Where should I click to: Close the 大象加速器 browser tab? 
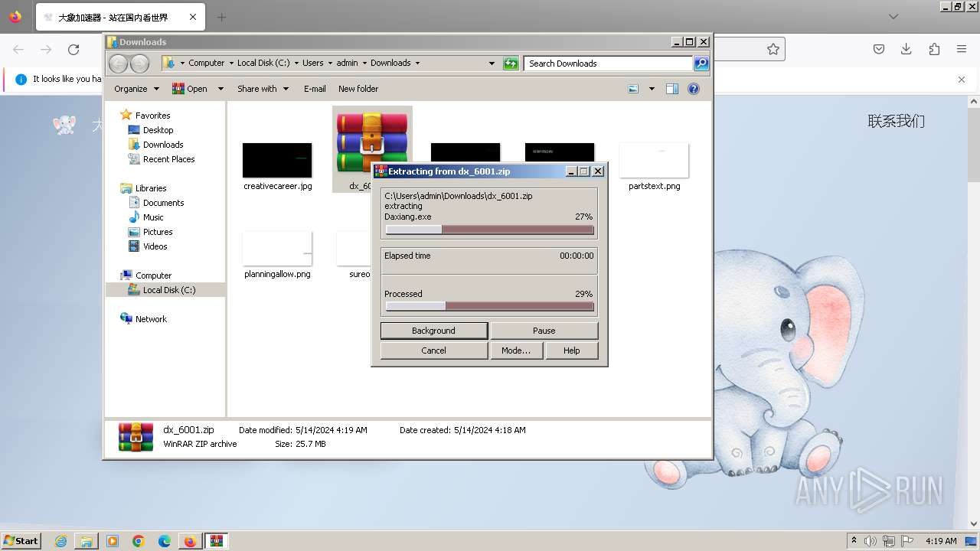click(193, 17)
